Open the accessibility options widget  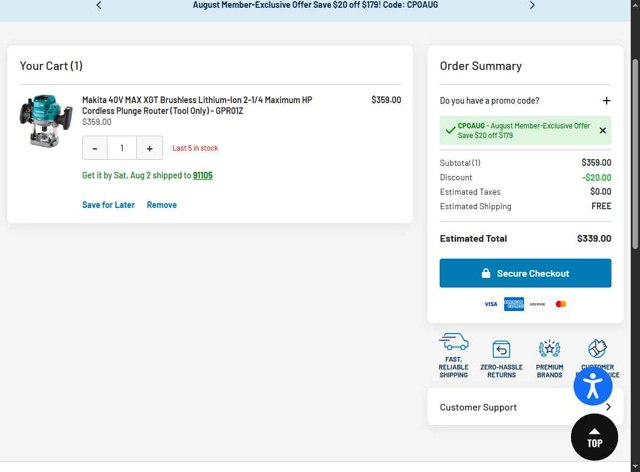pyautogui.click(x=593, y=386)
